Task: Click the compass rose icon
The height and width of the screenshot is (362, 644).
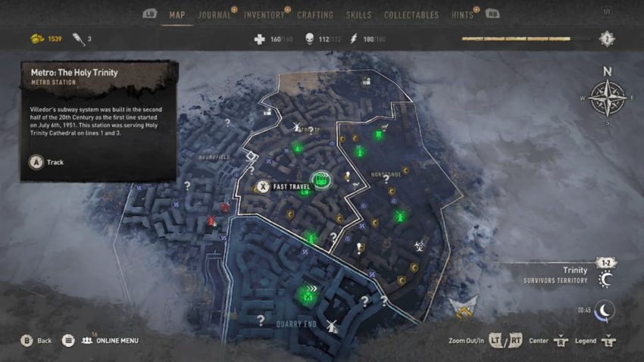Action: [x=607, y=98]
